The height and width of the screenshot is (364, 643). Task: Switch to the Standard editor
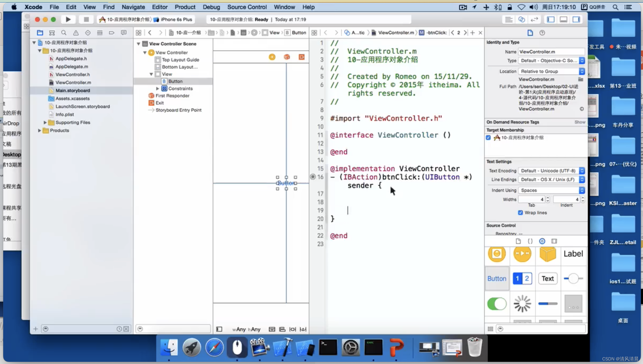coord(509,19)
